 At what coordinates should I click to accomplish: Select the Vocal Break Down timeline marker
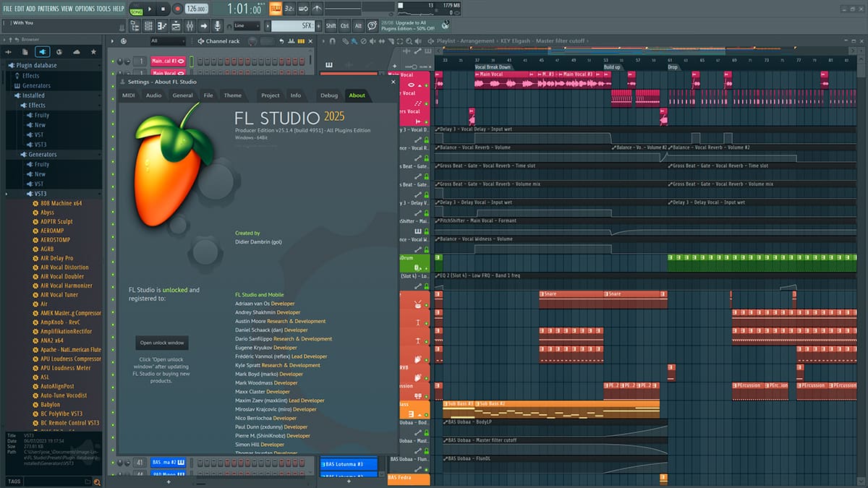[493, 67]
